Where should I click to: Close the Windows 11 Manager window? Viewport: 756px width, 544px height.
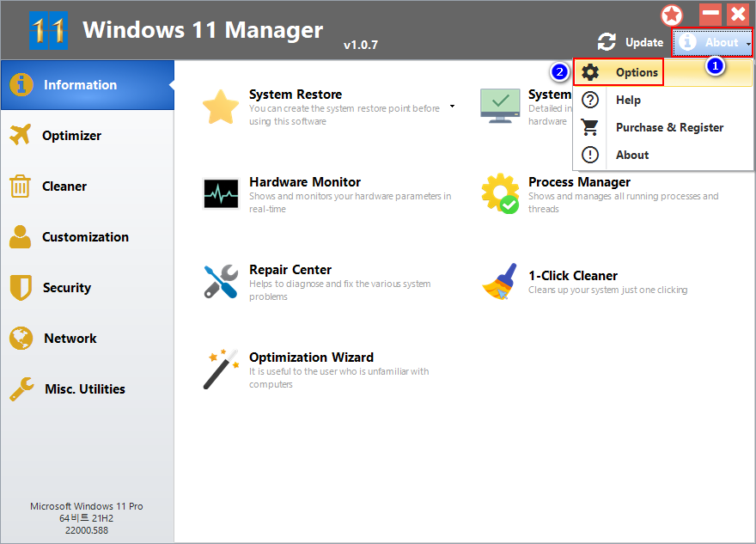(x=738, y=15)
